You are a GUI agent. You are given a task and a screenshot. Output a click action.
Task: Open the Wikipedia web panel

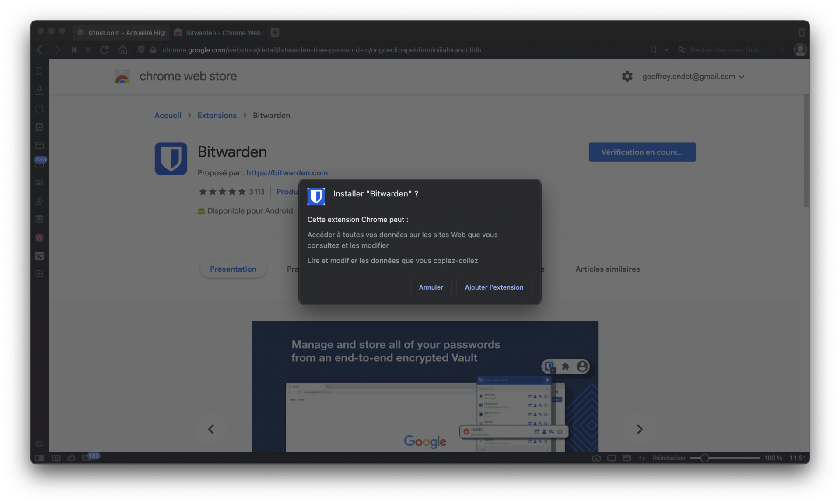(x=39, y=256)
